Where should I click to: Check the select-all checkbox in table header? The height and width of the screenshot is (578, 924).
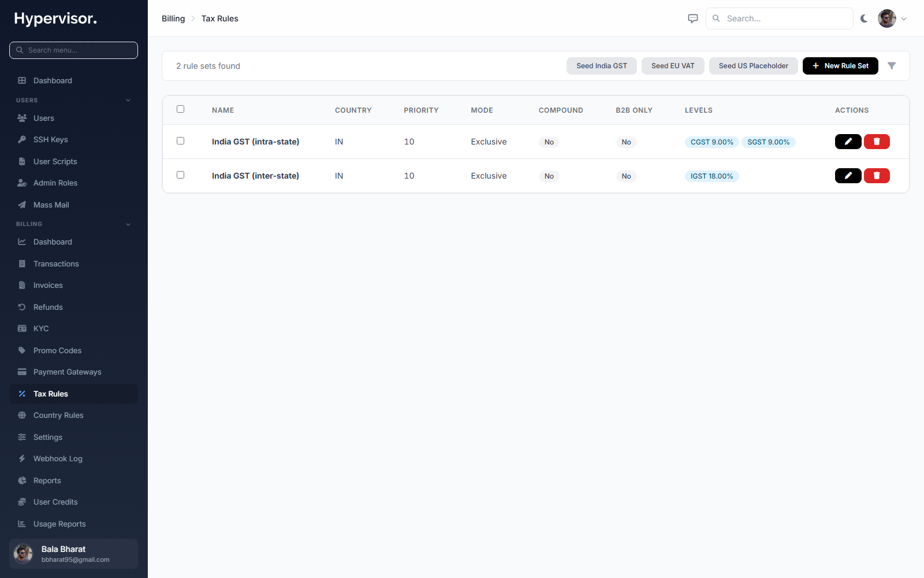180,109
